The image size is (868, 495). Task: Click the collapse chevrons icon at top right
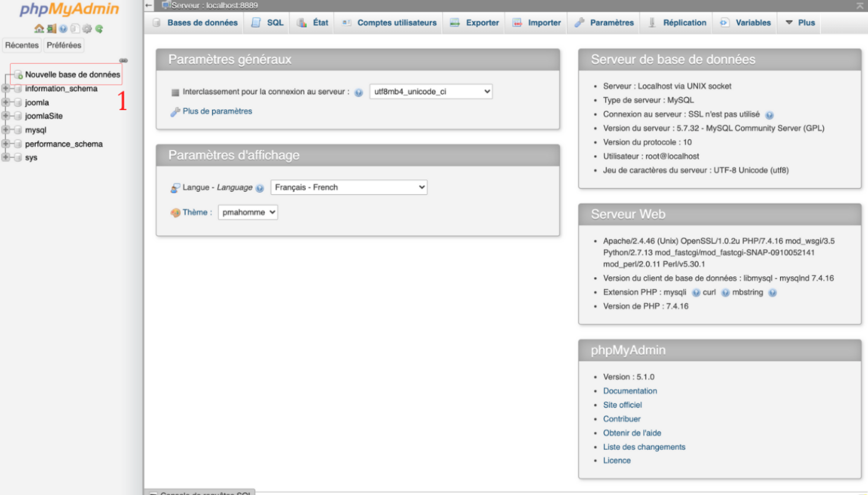(860, 5)
